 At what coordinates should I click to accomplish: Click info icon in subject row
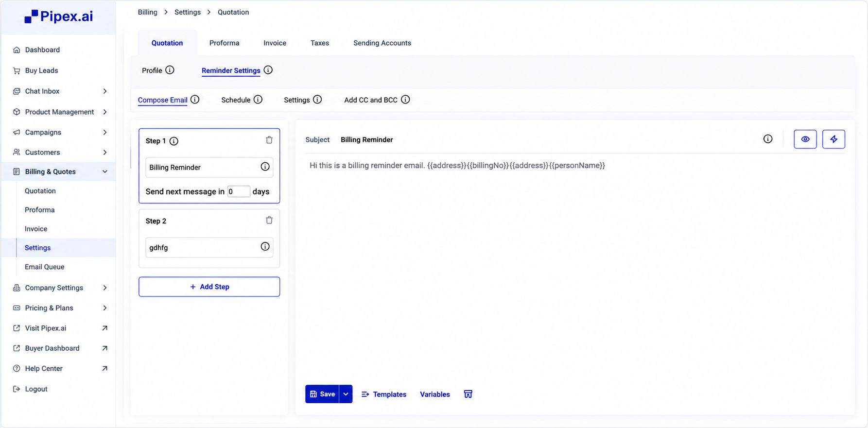click(768, 139)
